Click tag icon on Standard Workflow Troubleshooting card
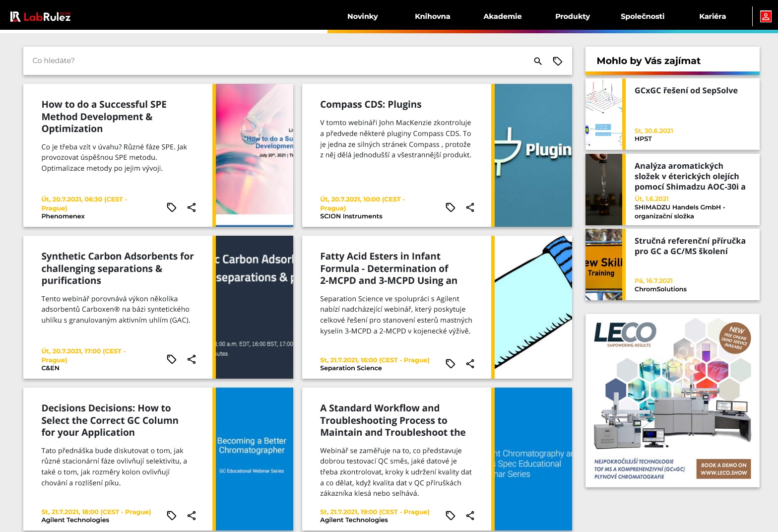778x532 pixels. pos(451,516)
